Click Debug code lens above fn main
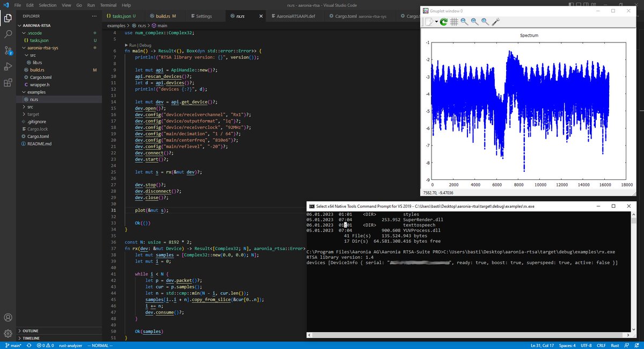 point(145,45)
